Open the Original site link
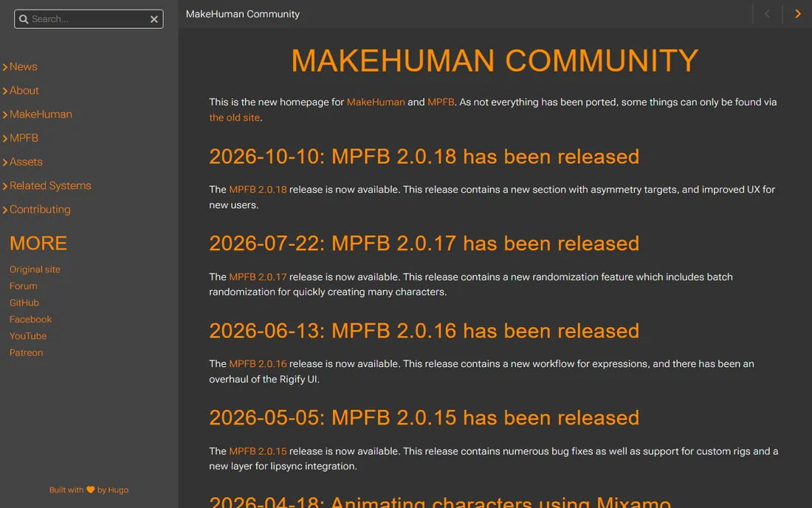 point(35,270)
